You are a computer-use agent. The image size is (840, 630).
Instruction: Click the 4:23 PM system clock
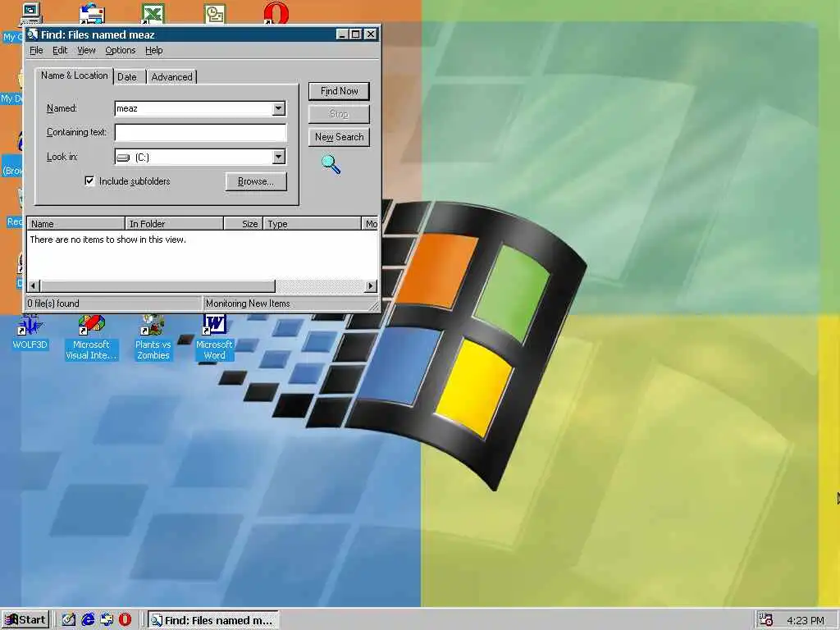tap(806, 620)
